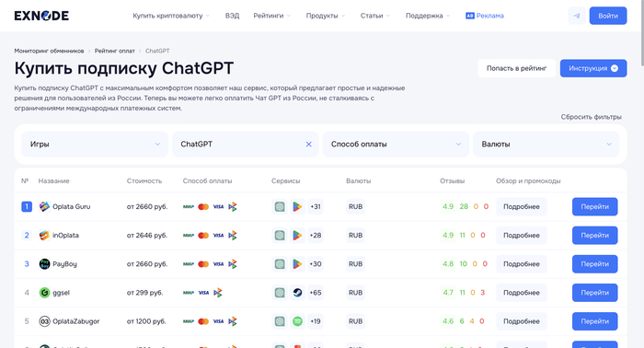Viewport: 644px width, 348px height.
Task: Expand the Поддержка menu
Action: (x=428, y=16)
